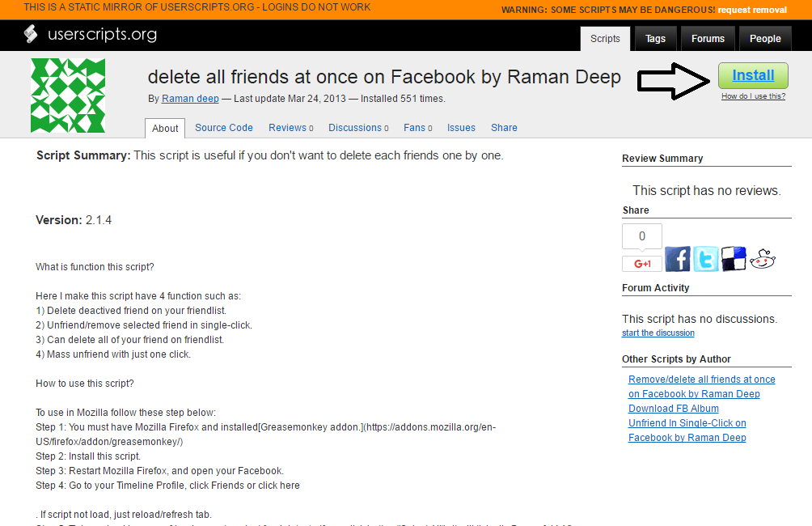The width and height of the screenshot is (812, 526).
Task: Click the Twitter share icon
Action: point(706,259)
